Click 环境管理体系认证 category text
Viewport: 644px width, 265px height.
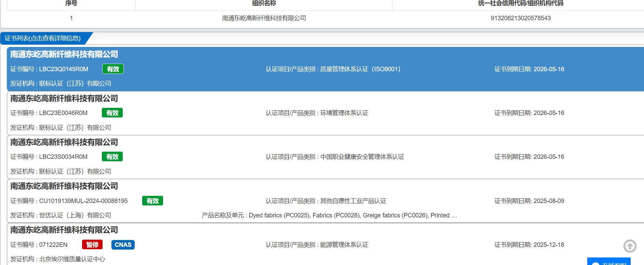pyautogui.click(x=344, y=113)
